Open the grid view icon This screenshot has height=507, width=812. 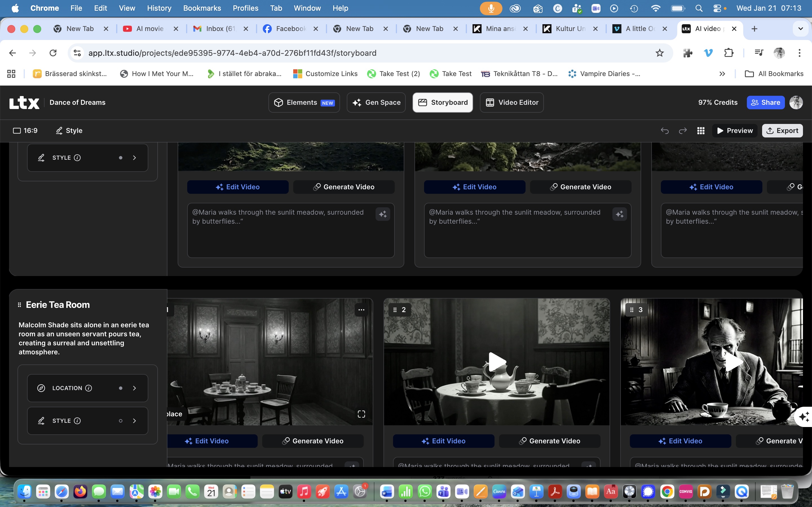click(701, 131)
